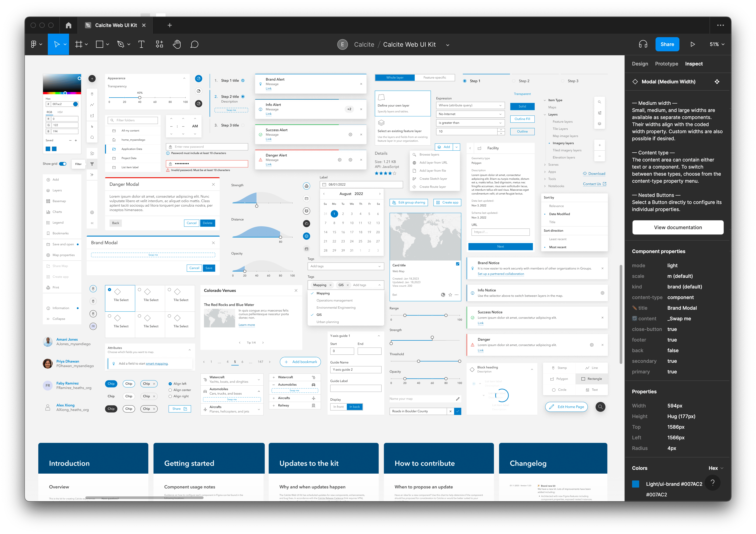The image size is (756, 534).
Task: Start presentation with the Present icon
Action: tap(693, 44)
